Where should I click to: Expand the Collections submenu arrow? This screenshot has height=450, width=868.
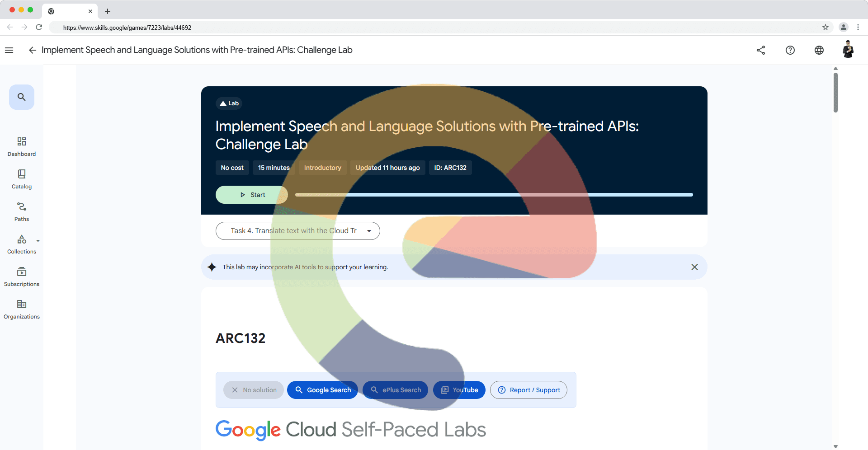coord(38,241)
